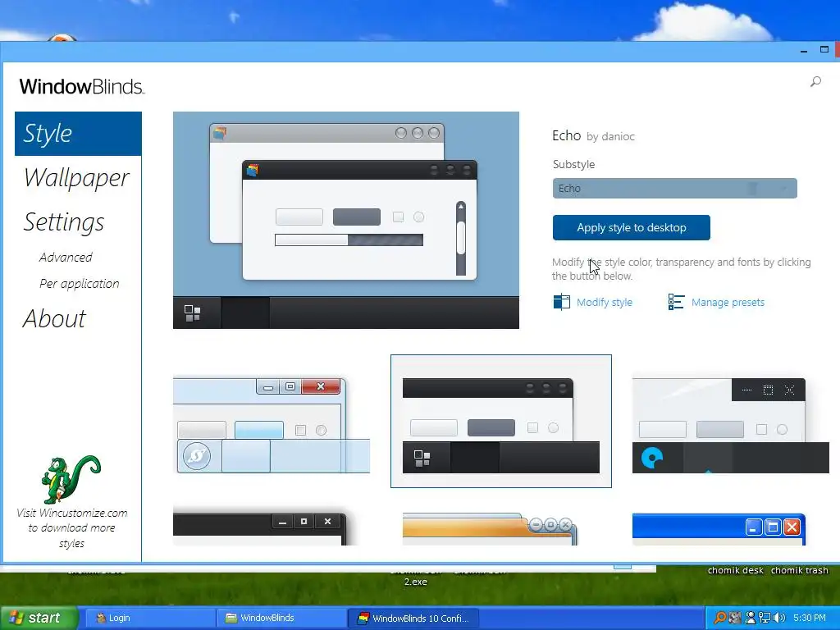Open the Settings section
840x630 pixels.
click(x=64, y=221)
